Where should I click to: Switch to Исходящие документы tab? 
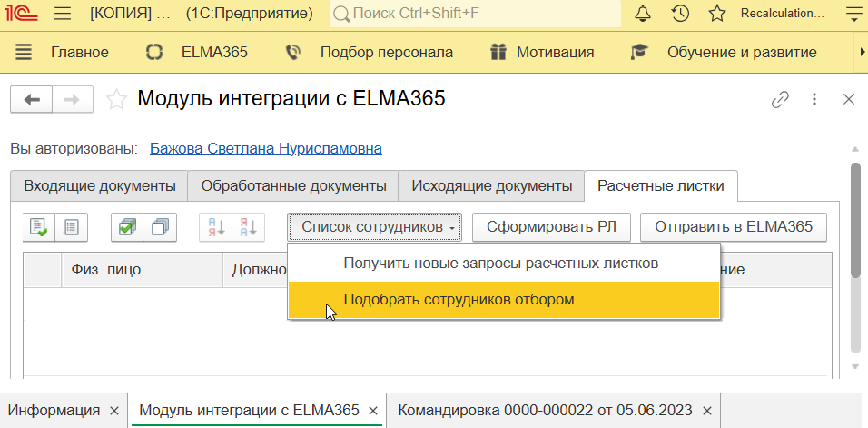coord(491,186)
